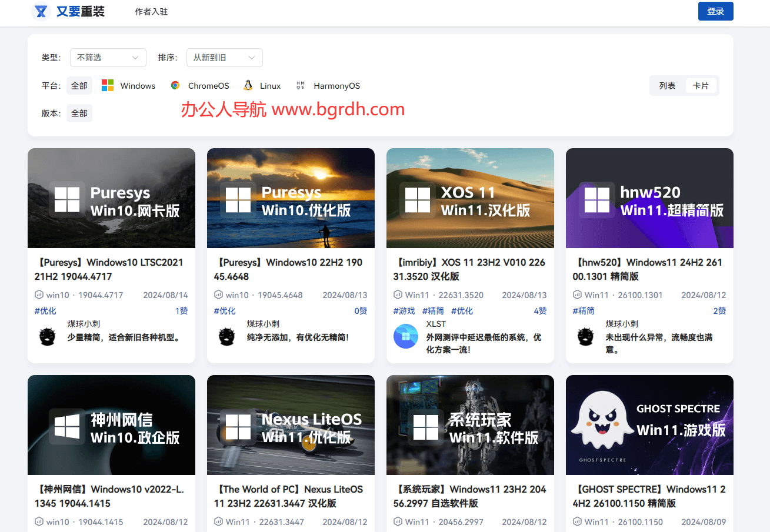Click version icon beside win10 19044.4717
Viewport: 770px width, 532px height.
click(39, 295)
